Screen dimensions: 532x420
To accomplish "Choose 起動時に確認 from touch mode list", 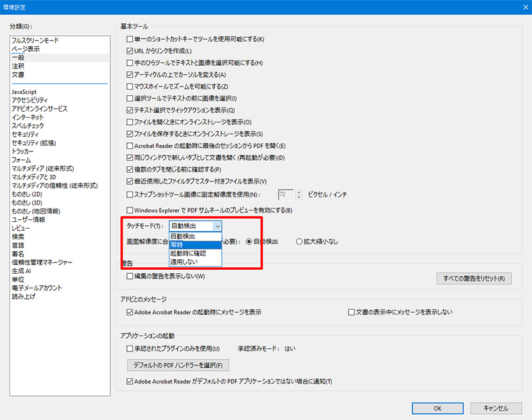I will (x=194, y=253).
